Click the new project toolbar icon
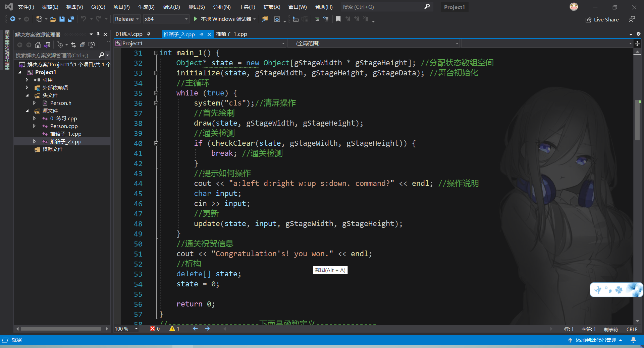Image resolution: width=644 pixels, height=348 pixels. coord(40,19)
